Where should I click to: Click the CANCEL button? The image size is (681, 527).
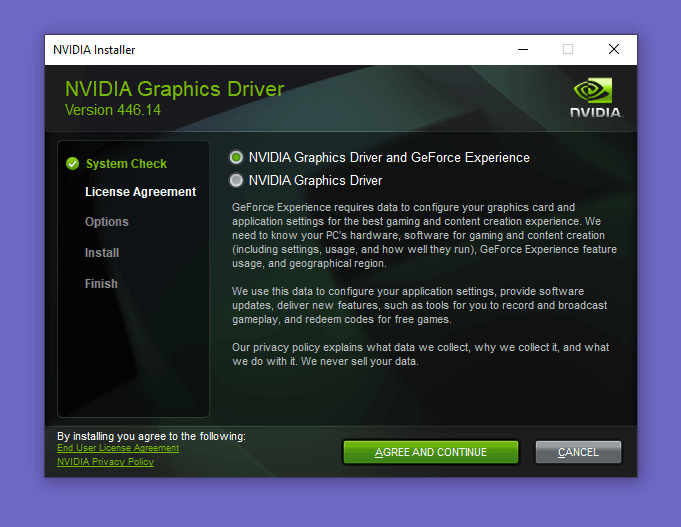pyautogui.click(x=578, y=452)
